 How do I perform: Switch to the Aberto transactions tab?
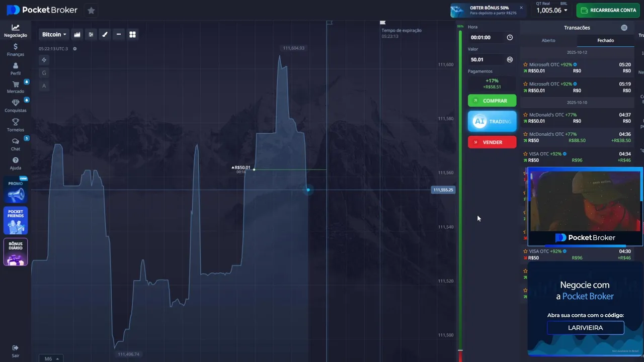[x=548, y=40]
